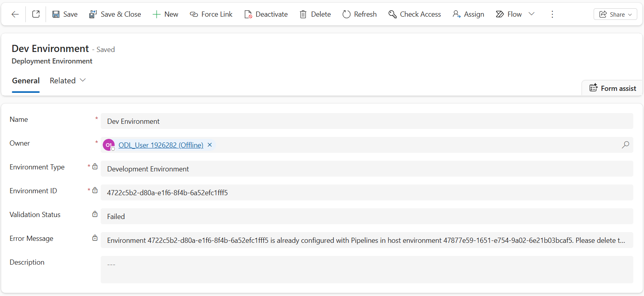Assign the record to another owner
The width and height of the screenshot is (644, 296).
point(468,14)
